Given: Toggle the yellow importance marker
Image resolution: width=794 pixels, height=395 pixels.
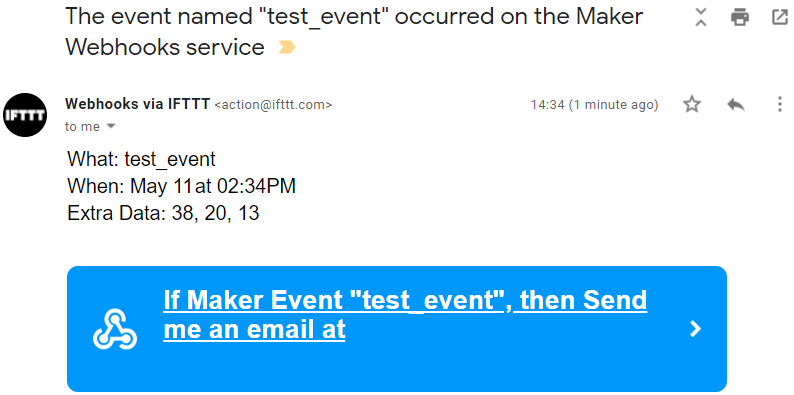Looking at the screenshot, I should point(287,48).
